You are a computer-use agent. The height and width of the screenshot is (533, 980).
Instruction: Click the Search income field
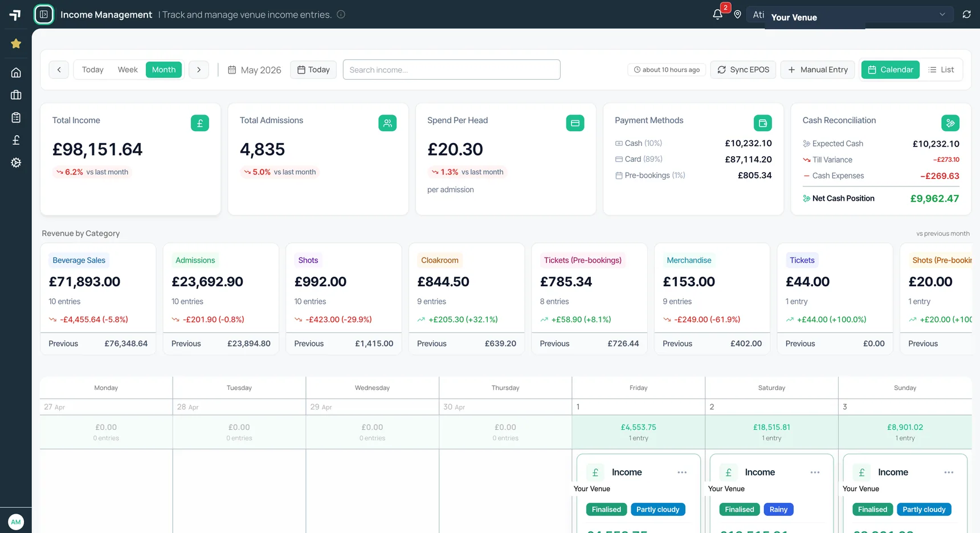tap(452, 70)
